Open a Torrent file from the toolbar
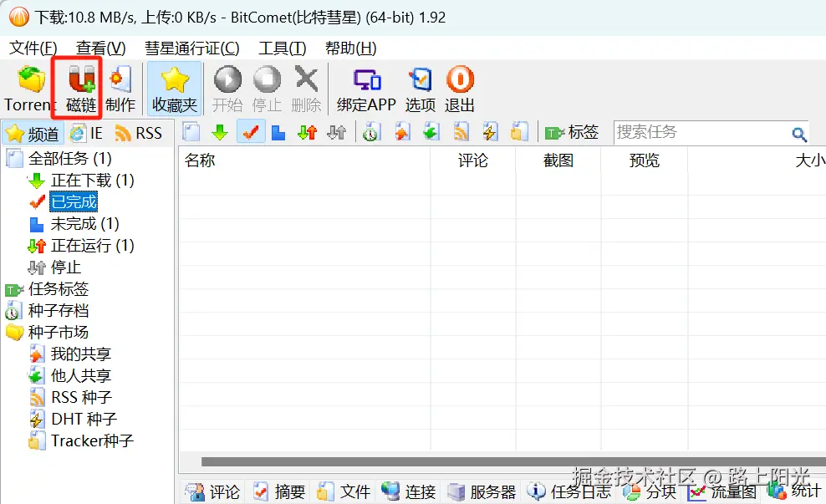Image resolution: width=826 pixels, height=504 pixels. point(29,89)
